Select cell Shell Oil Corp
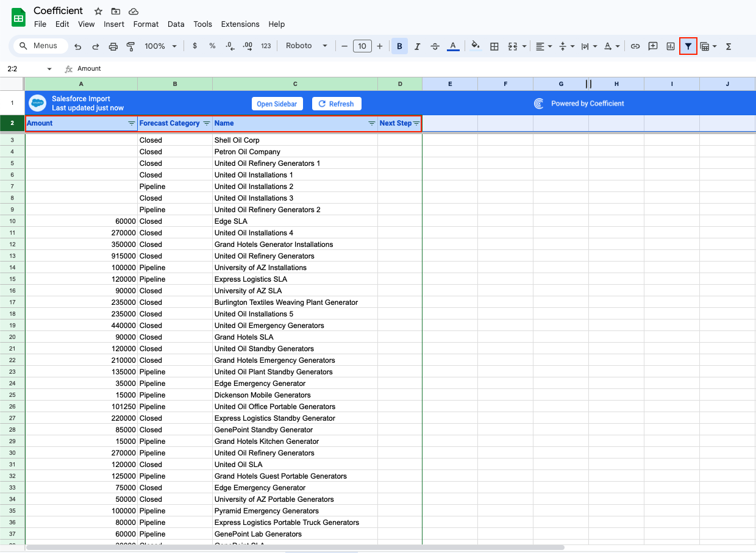This screenshot has width=756, height=553. tap(295, 140)
